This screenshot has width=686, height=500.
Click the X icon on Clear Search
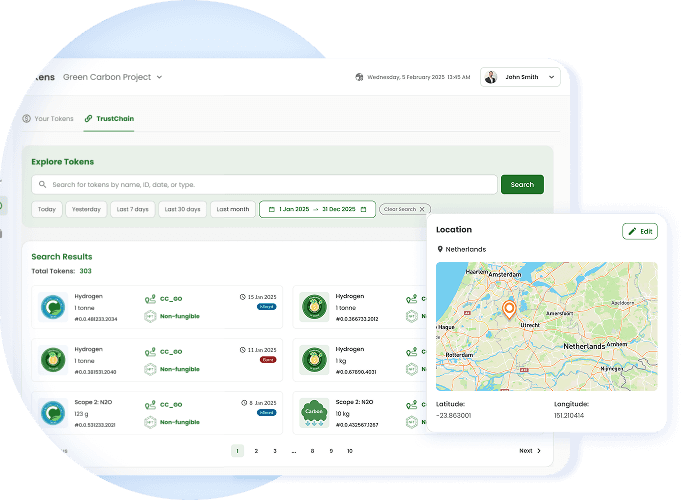coord(422,209)
